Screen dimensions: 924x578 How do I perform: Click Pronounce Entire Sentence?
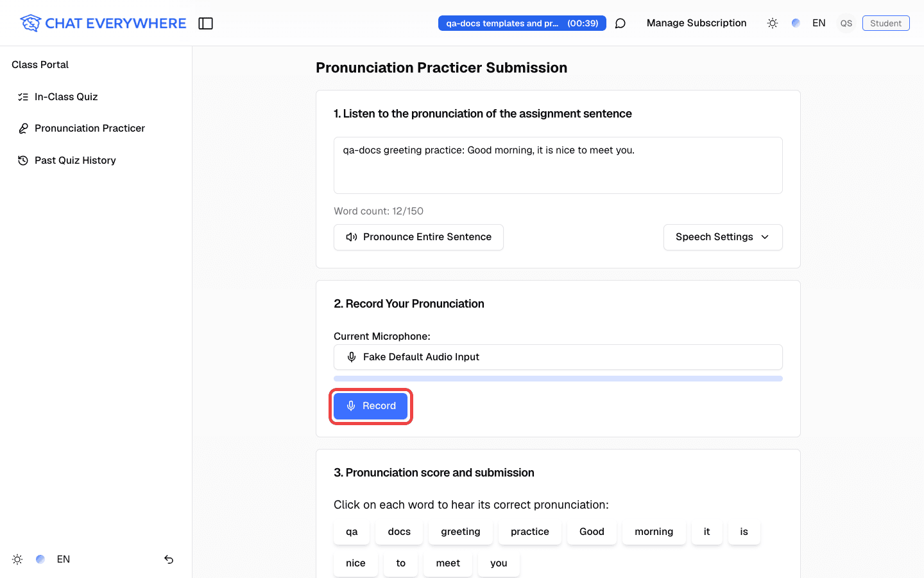click(418, 237)
